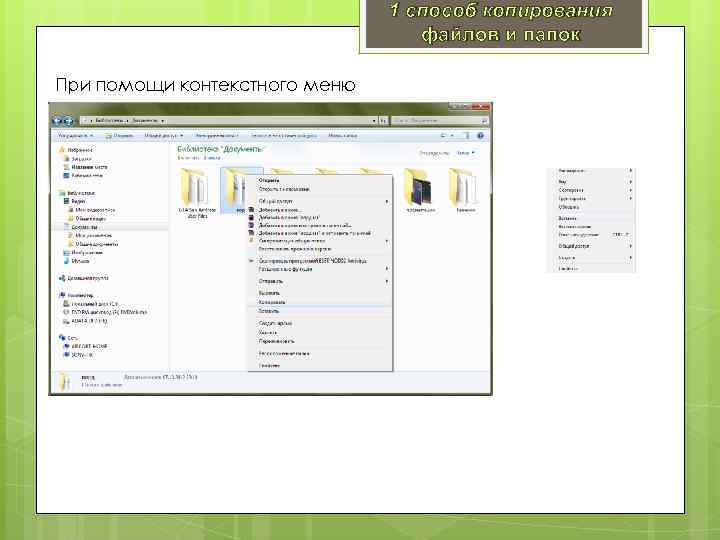Viewport: 720px width, 540px height.
Task: Click the magnifier icon in the search box
Action: pos(484,121)
